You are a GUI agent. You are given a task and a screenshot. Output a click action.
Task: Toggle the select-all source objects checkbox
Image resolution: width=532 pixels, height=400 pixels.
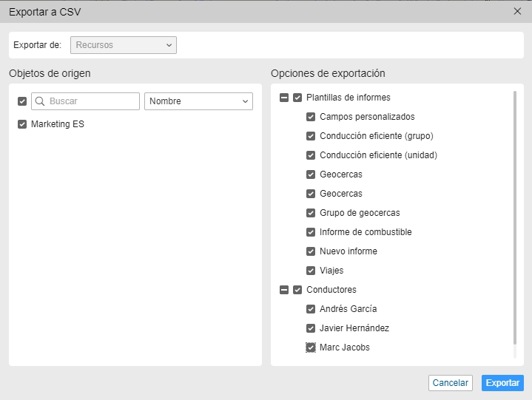tap(22, 101)
